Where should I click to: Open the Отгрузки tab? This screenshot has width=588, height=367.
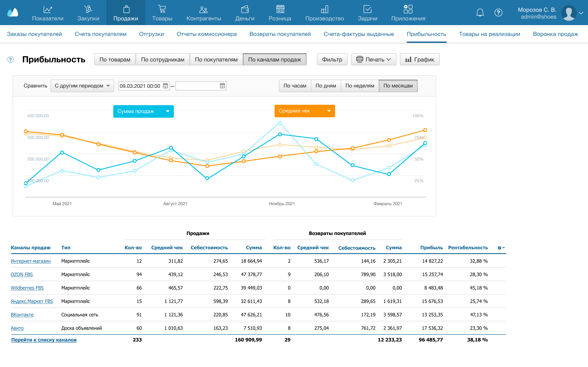coord(151,34)
